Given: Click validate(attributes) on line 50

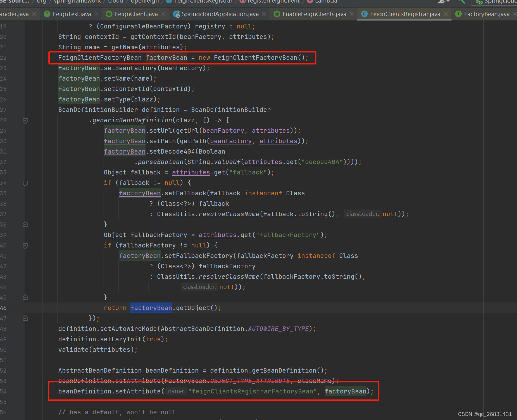Looking at the screenshot, I should pos(96,350).
